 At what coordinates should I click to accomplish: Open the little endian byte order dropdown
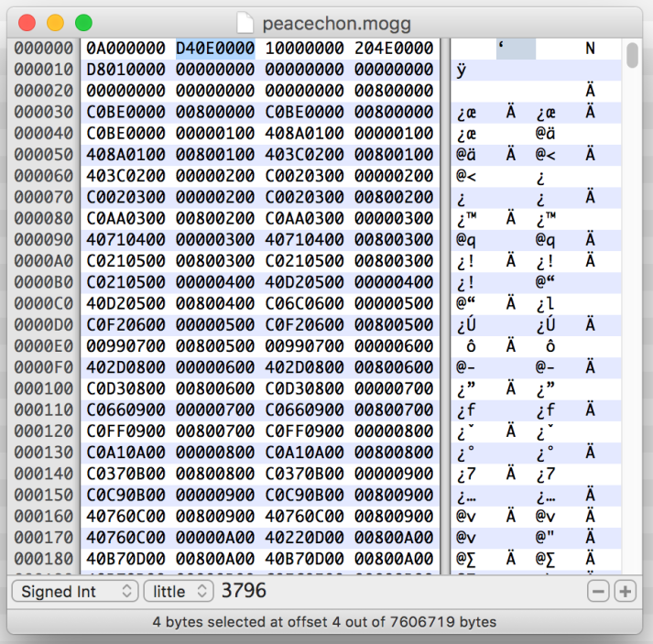178,592
